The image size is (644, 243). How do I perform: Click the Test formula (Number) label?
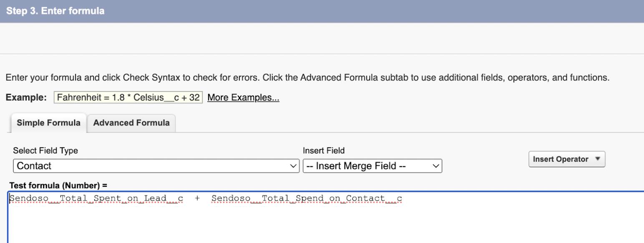tap(58, 185)
